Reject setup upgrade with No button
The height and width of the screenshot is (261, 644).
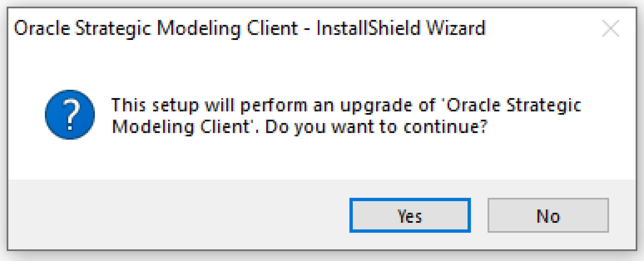pos(548,215)
